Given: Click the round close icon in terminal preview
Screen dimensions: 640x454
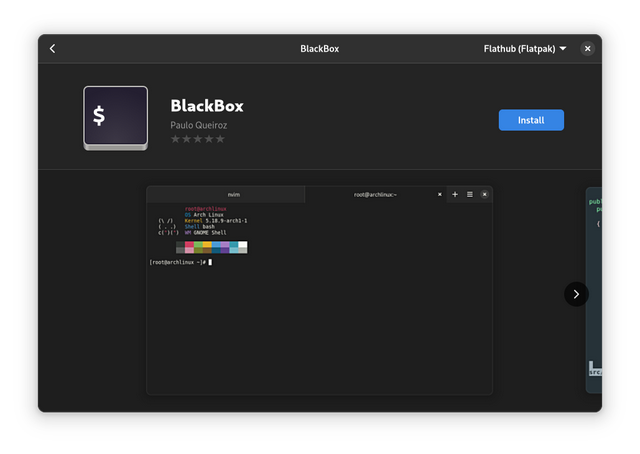Looking at the screenshot, I should (484, 194).
